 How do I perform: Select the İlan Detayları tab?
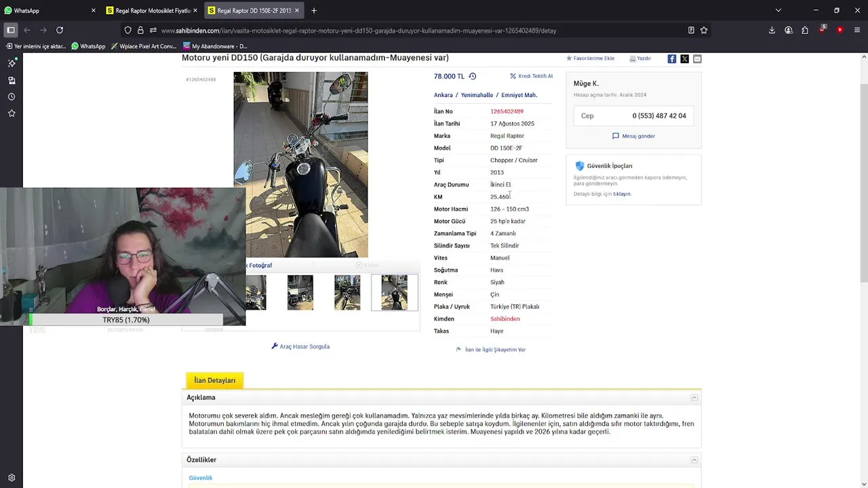point(214,380)
